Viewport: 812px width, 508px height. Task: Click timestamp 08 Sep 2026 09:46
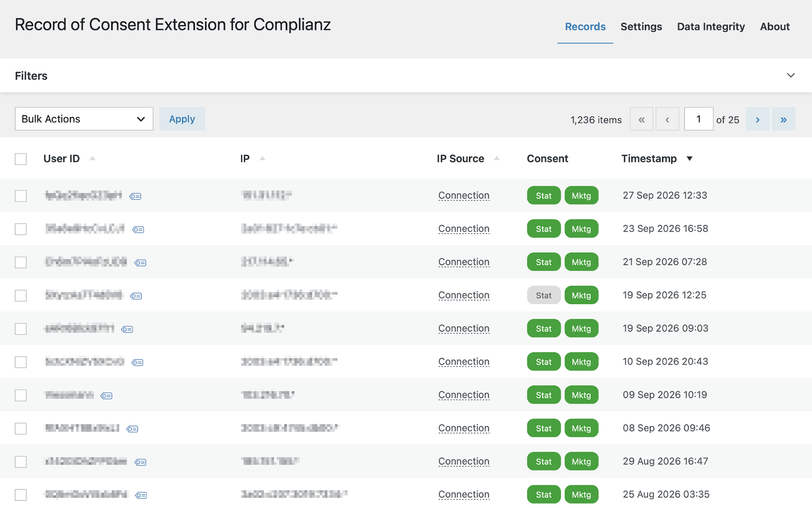coord(666,428)
